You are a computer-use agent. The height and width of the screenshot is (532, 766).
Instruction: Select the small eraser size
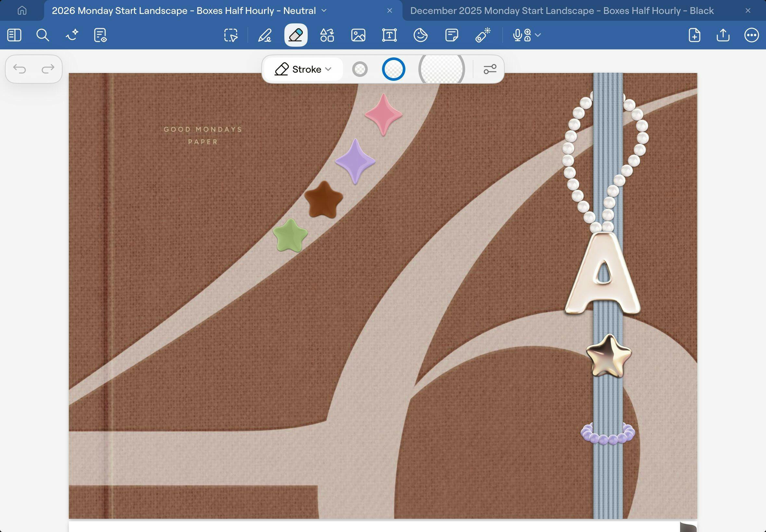pyautogui.click(x=360, y=69)
